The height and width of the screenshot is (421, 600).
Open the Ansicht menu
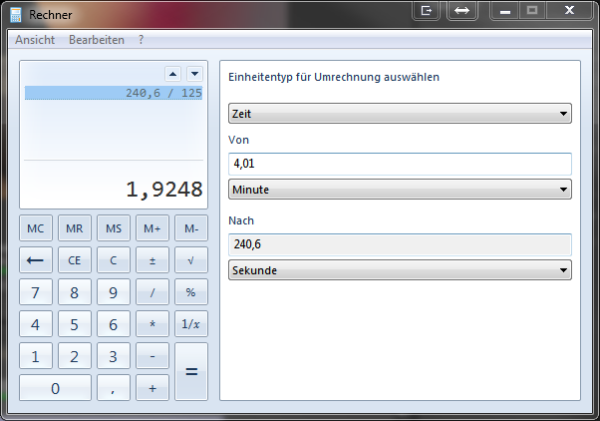tap(35, 40)
